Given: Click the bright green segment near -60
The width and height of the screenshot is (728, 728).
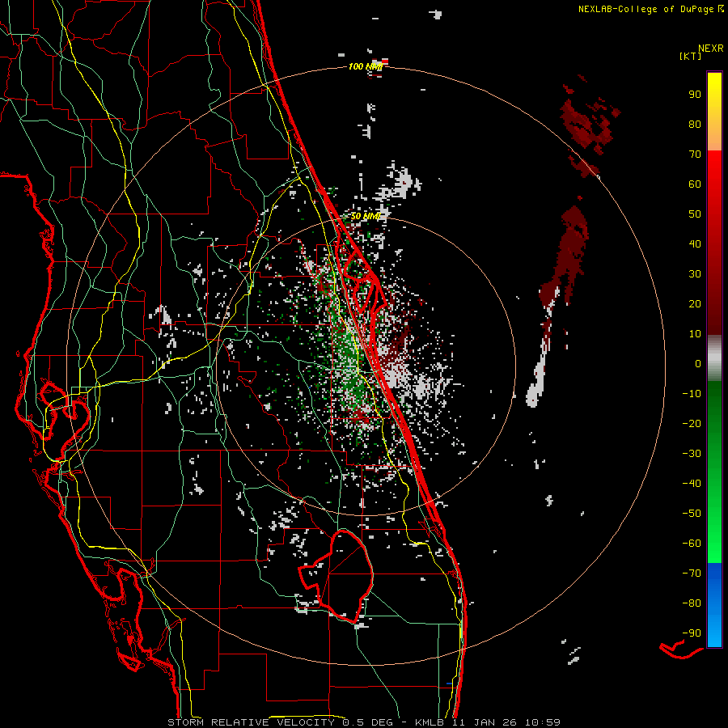Looking at the screenshot, I should pos(714,544).
